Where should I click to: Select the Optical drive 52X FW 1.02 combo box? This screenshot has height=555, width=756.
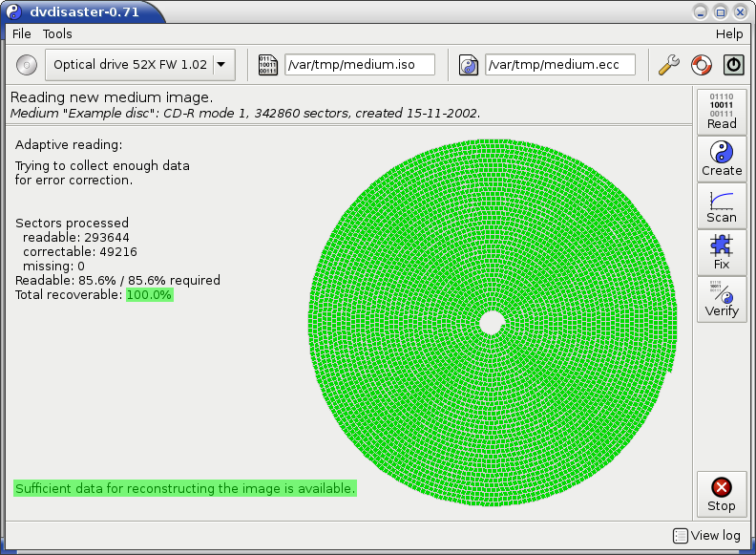(x=129, y=65)
